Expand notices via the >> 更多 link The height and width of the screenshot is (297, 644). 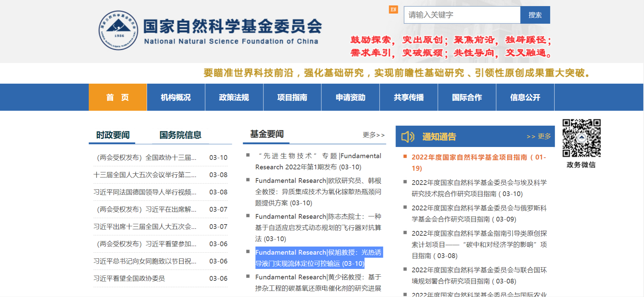pyautogui.click(x=539, y=136)
